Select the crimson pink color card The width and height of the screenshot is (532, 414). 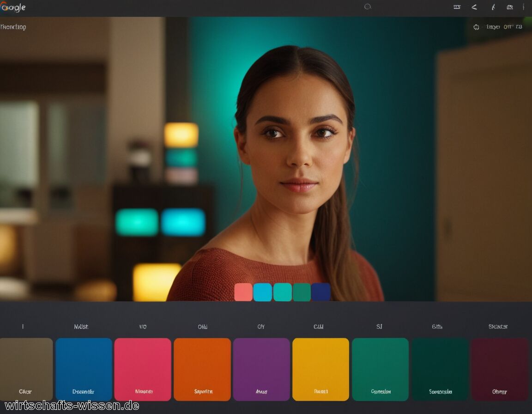143,369
